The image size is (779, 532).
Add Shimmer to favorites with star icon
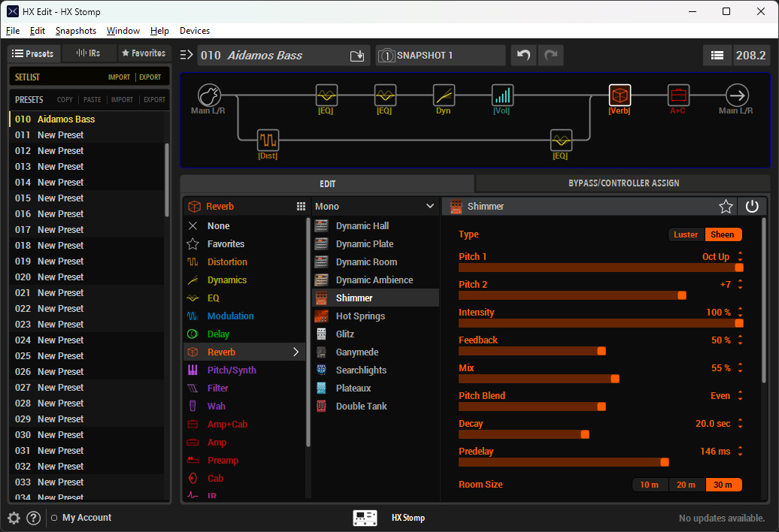coord(726,207)
